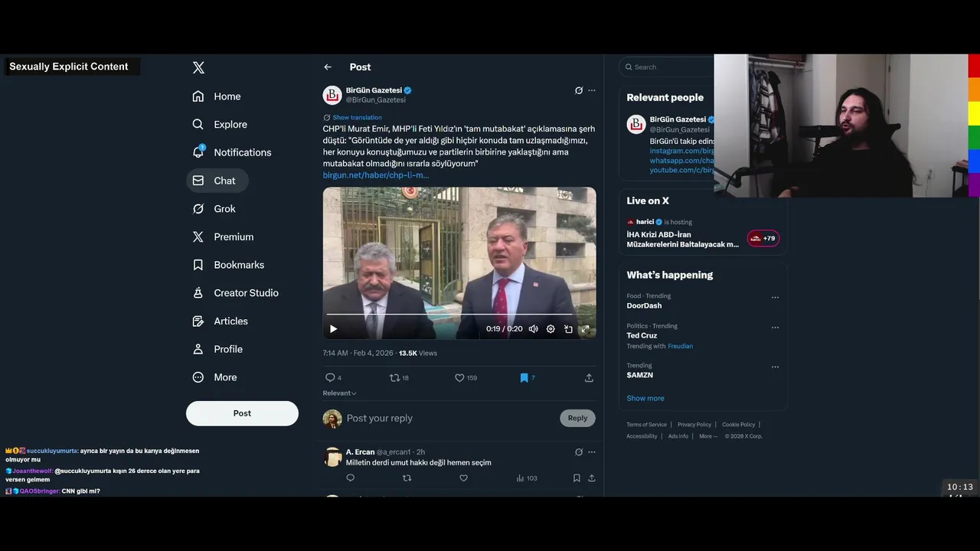View analytics showing 103 views
This screenshot has width=980, height=551.
[x=527, y=478]
